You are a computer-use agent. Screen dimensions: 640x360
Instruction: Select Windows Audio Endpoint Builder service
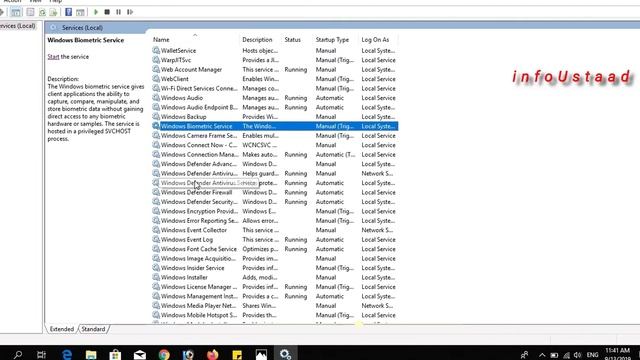click(275, 107)
